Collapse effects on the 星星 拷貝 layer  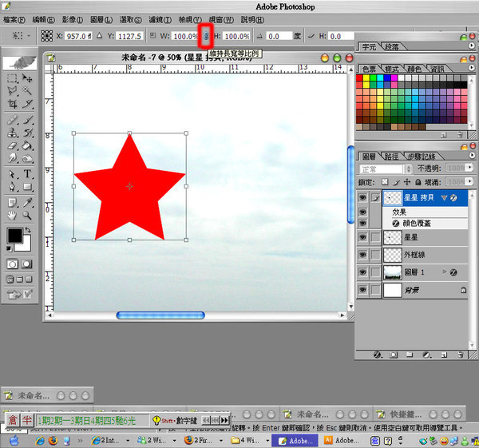(x=444, y=196)
